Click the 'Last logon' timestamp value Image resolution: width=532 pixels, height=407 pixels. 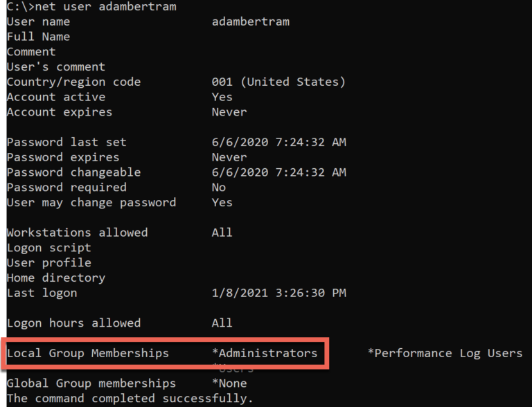279,293
